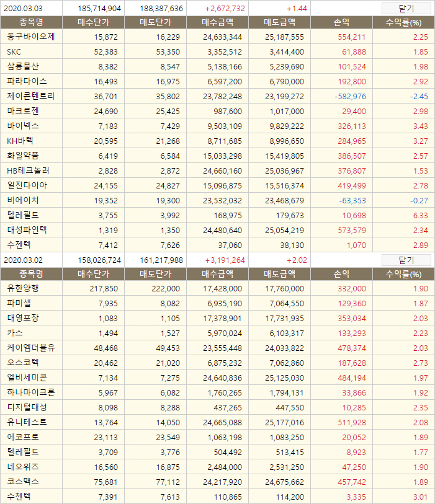Click the 케이엠더블유 stock name
The image size is (435, 504).
pos(31,348)
